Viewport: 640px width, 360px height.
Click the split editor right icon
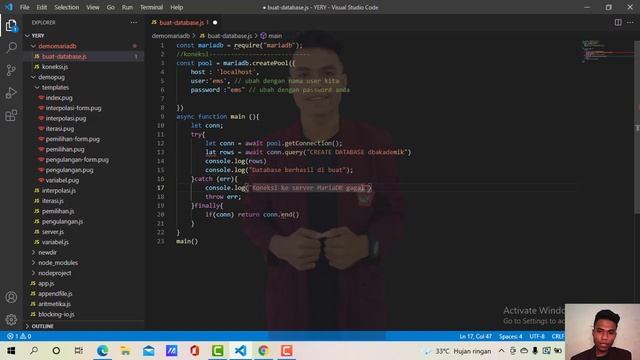(618, 22)
